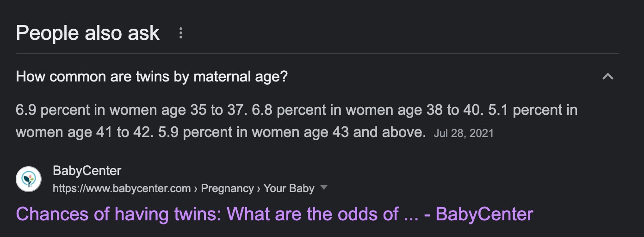Click the divider line under People also ask
This screenshot has height=237, width=644.
[x=317, y=54]
